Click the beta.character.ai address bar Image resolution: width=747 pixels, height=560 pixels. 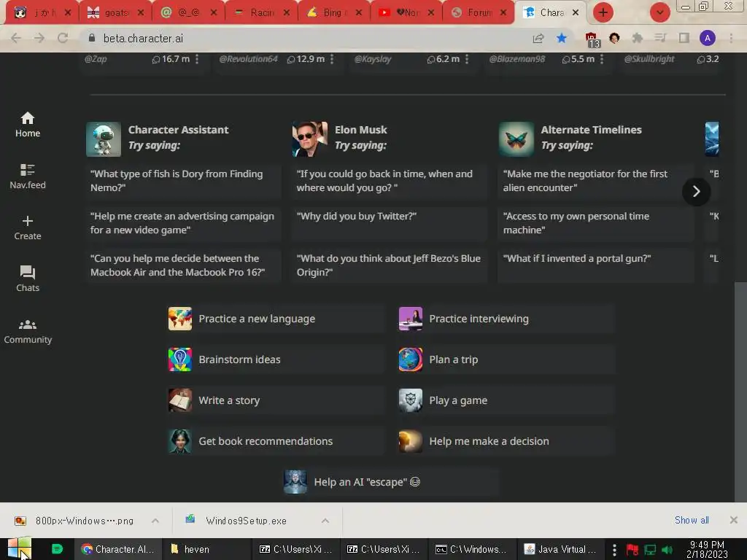(305, 38)
